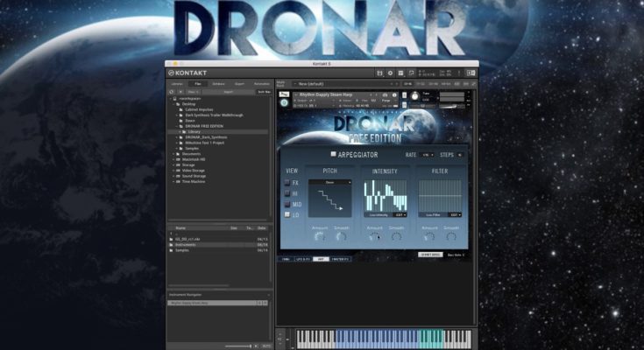
Task: Open the ARP page tab
Action: click(x=321, y=259)
